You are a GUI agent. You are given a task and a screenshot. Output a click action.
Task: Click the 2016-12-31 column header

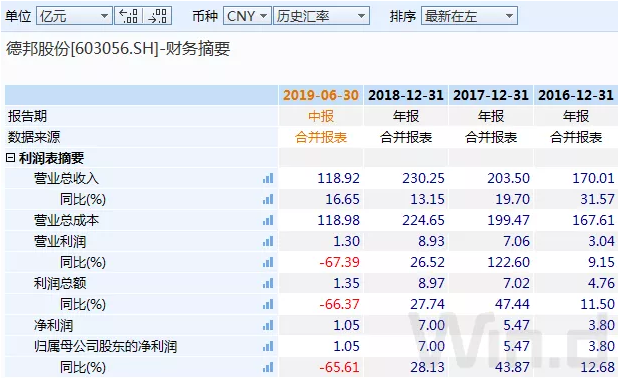[x=576, y=95]
